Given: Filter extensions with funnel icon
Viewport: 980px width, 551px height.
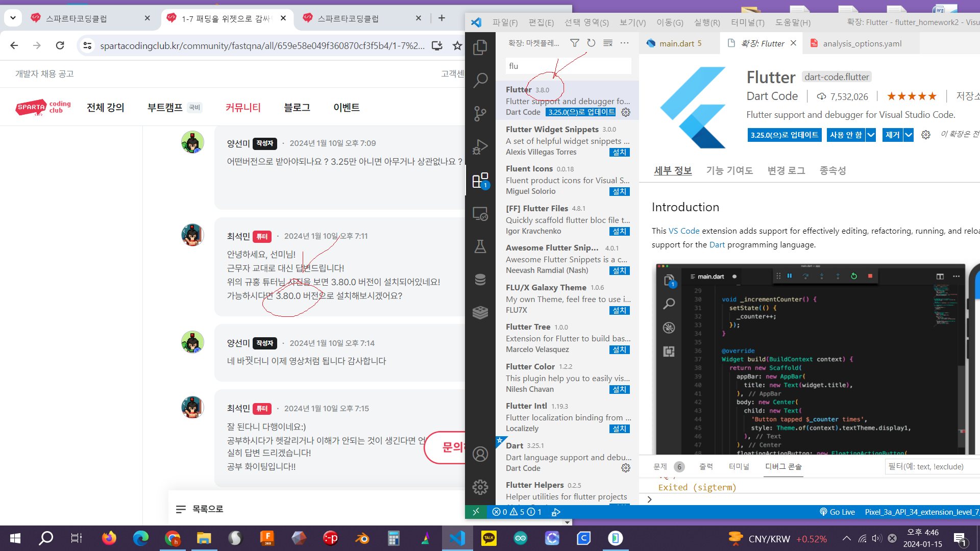Looking at the screenshot, I should coord(575,43).
